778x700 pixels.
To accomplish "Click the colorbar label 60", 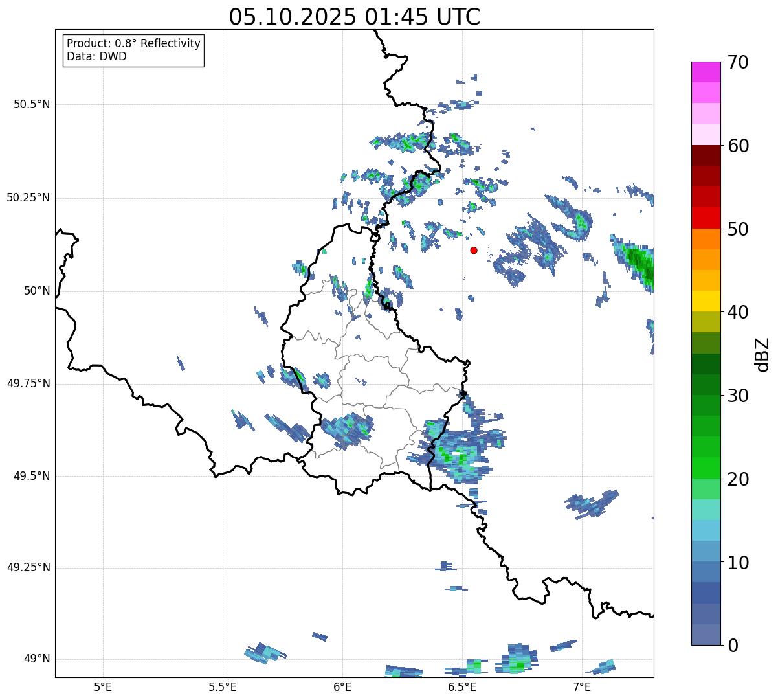I will tap(739, 146).
